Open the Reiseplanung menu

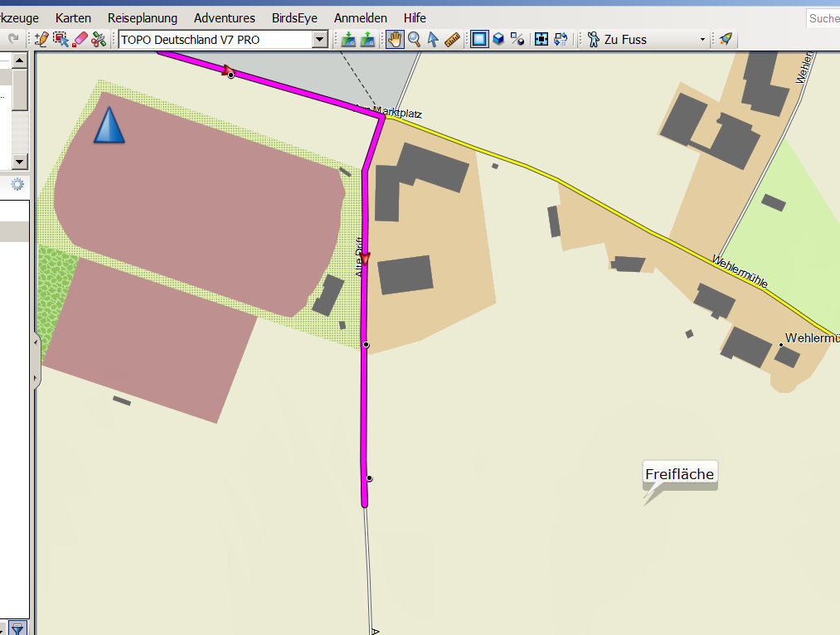[142, 17]
